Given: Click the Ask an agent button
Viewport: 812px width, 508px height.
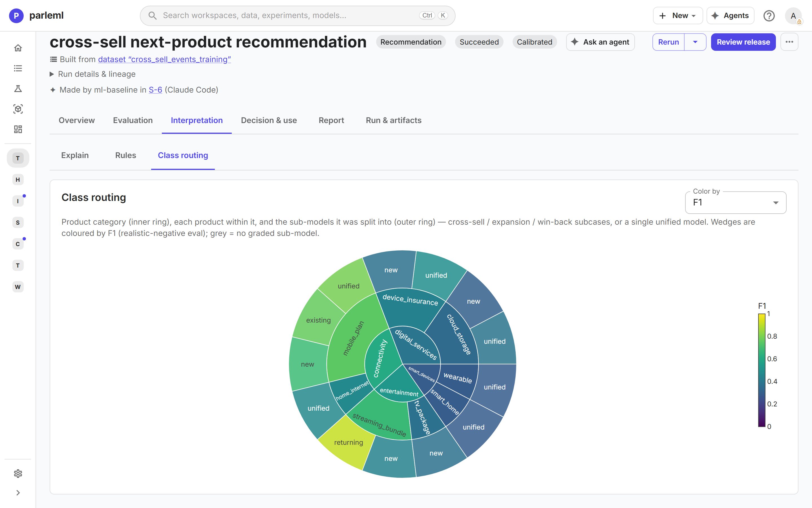Looking at the screenshot, I should pyautogui.click(x=600, y=42).
